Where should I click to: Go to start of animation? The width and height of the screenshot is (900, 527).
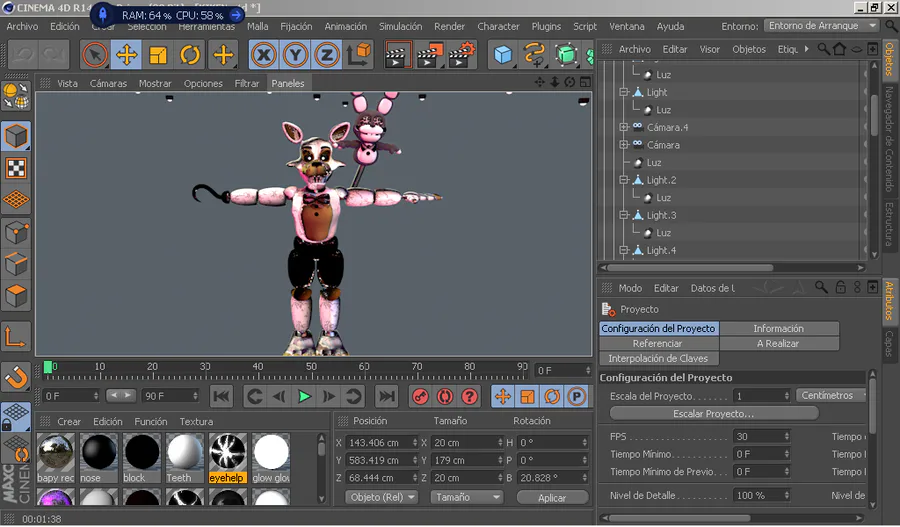pos(222,396)
